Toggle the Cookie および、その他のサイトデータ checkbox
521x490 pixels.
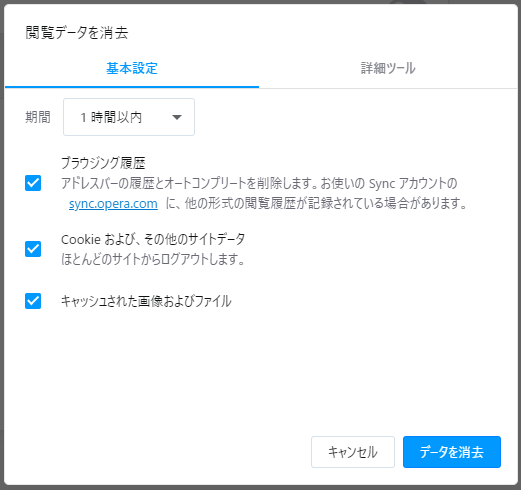pyautogui.click(x=33, y=249)
